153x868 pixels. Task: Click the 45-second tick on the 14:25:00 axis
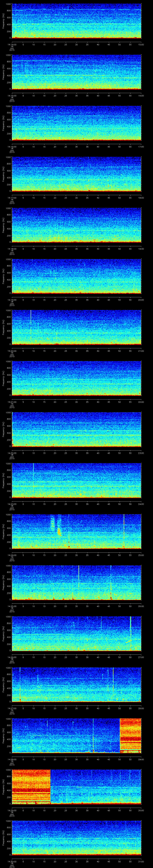109,606
